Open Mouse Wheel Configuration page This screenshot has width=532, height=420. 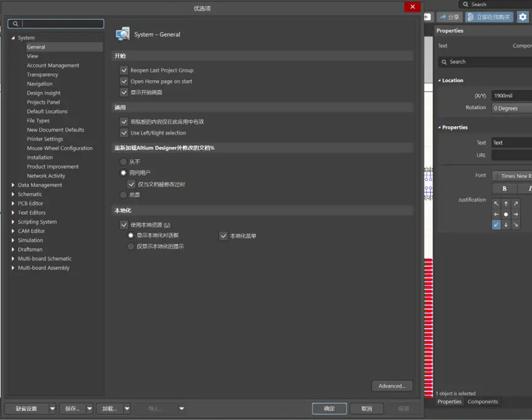[x=60, y=148]
